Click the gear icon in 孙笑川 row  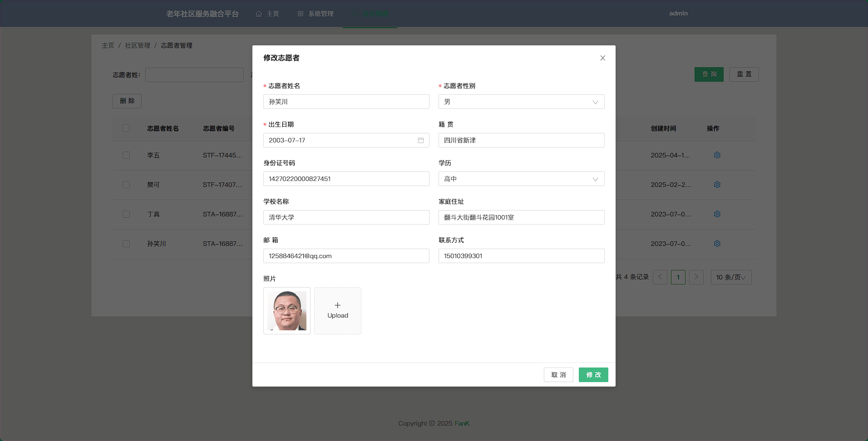[x=717, y=244]
